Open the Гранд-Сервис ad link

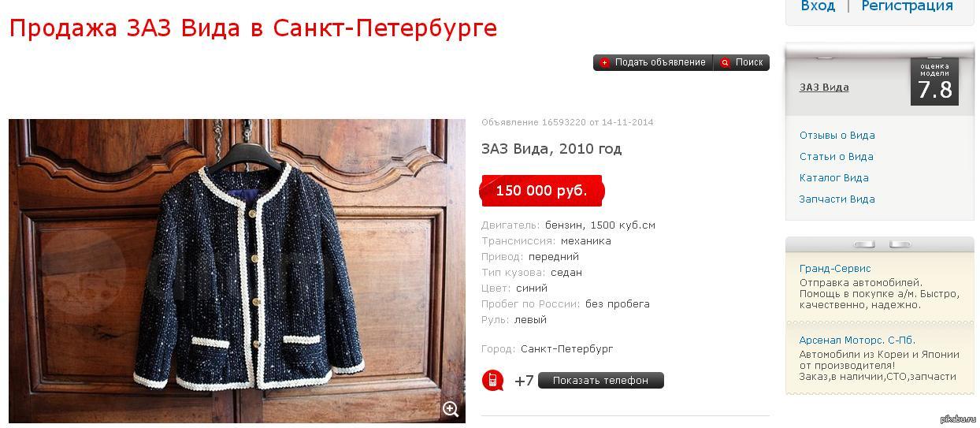(835, 269)
